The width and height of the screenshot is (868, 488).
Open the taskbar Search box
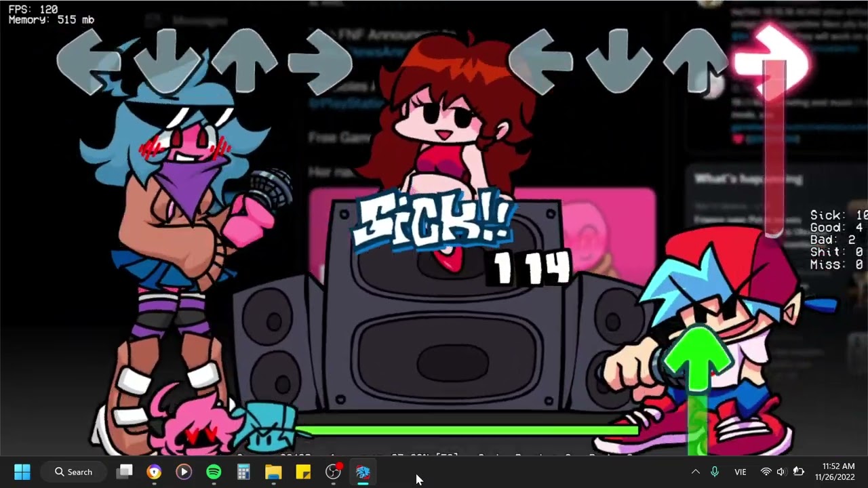pos(73,472)
